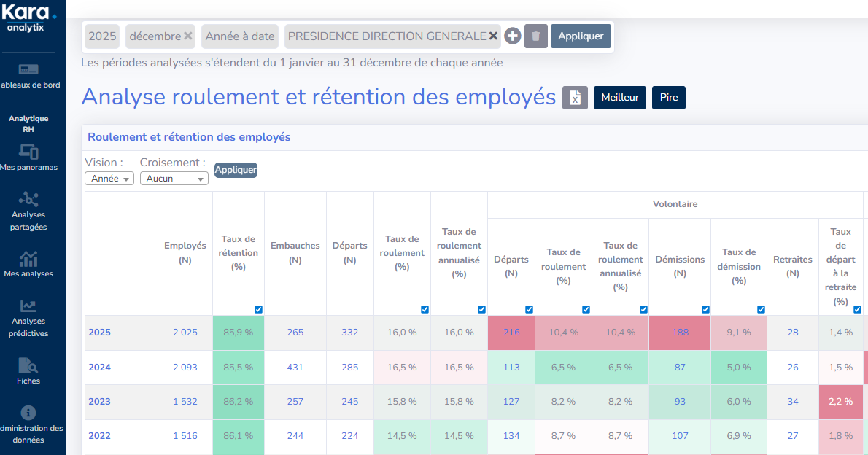Switch to the Pire view
Screen dimensions: 868x455
point(668,97)
